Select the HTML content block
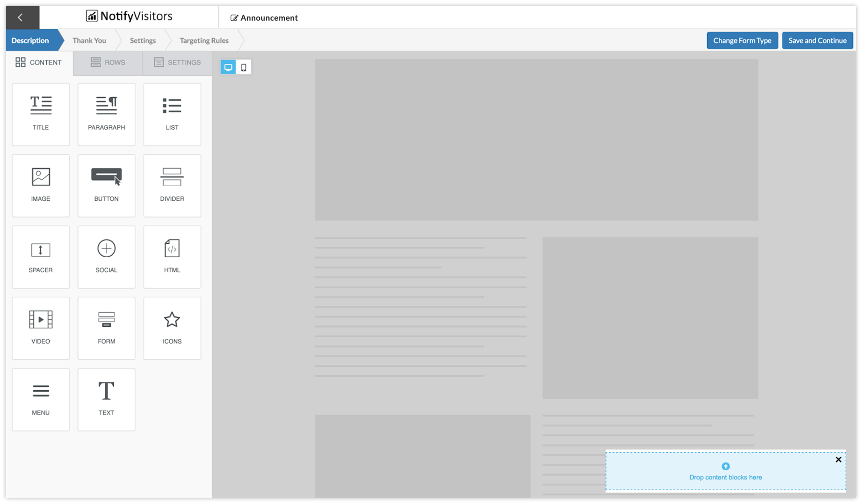This screenshot has height=504, width=862. click(x=172, y=257)
